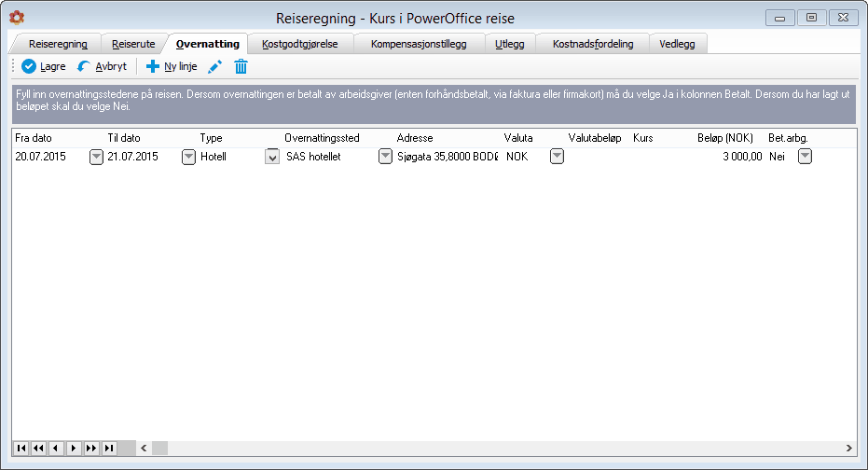
Task: Click the Fra dato column header
Action: pyautogui.click(x=34, y=138)
